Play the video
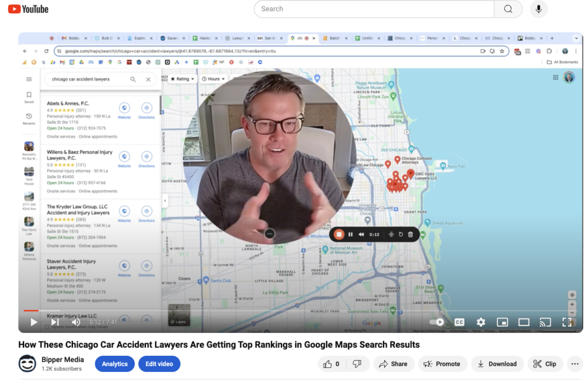Image resolution: width=588 pixels, height=380 pixels. click(34, 323)
